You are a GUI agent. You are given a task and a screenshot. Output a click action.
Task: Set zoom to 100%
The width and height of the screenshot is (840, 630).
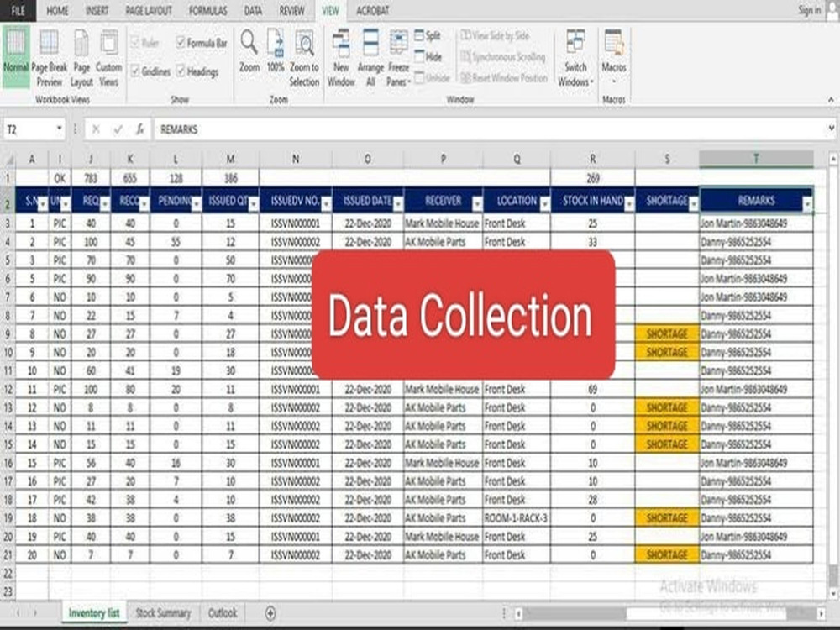[276, 51]
